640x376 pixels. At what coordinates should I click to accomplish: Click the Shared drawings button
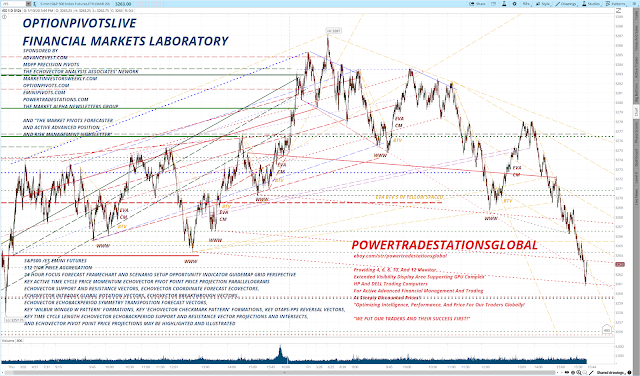coord(611,372)
